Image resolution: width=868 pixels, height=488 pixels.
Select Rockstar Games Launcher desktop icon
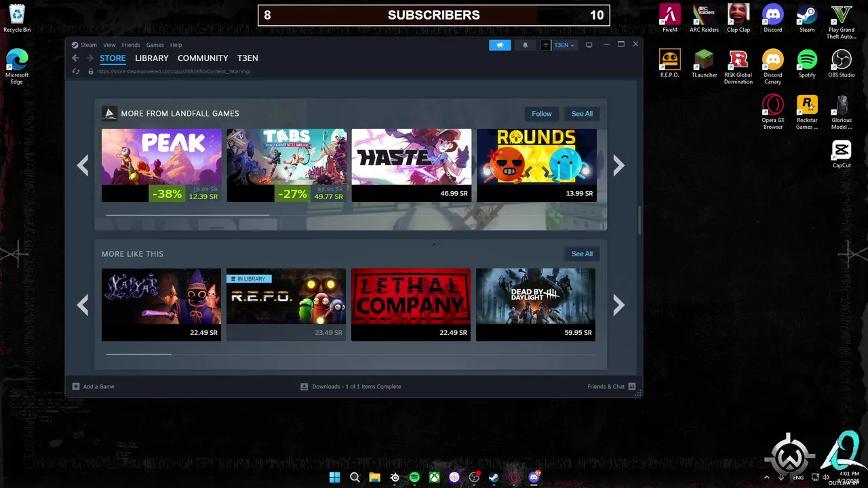point(807,113)
